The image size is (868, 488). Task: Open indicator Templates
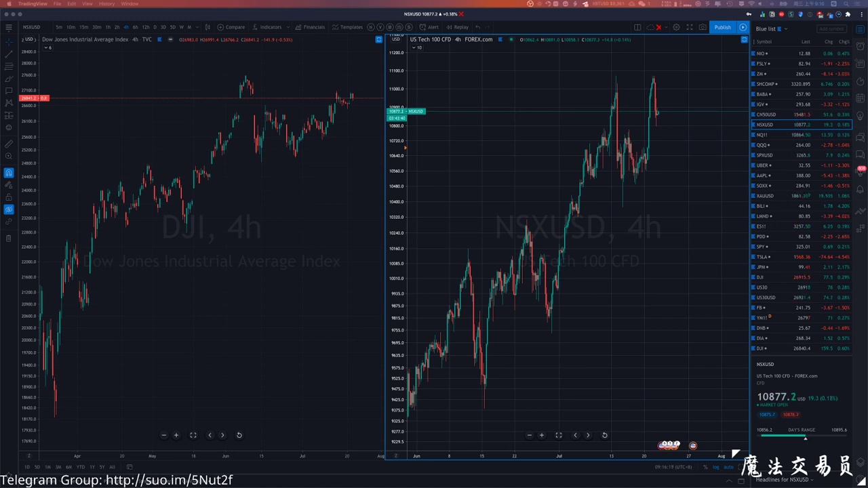348,27
